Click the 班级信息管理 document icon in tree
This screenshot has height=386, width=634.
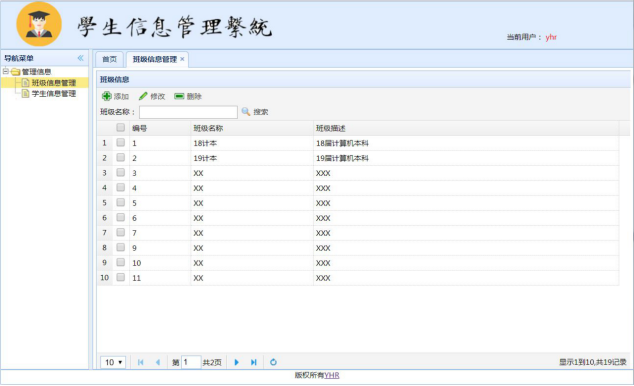click(x=25, y=83)
